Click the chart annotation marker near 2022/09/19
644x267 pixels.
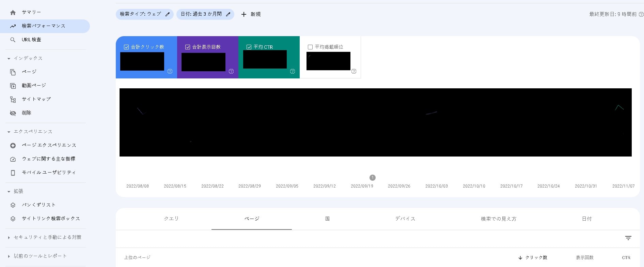[373, 178]
